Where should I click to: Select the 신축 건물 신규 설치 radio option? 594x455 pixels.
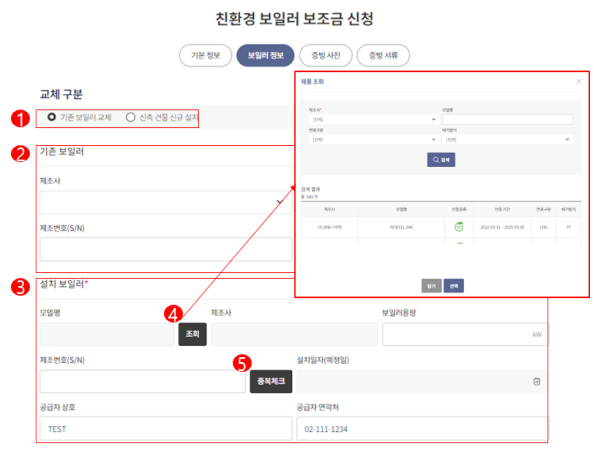point(130,117)
